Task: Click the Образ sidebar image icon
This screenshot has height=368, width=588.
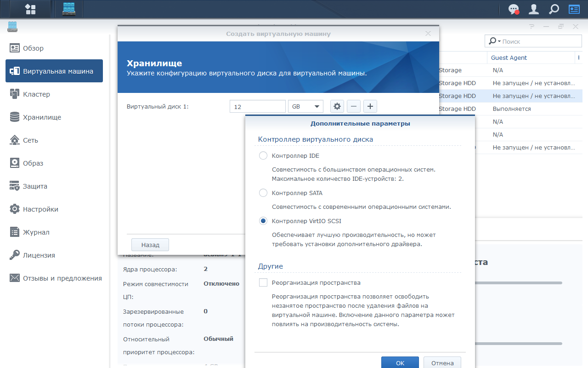Action: [15, 163]
